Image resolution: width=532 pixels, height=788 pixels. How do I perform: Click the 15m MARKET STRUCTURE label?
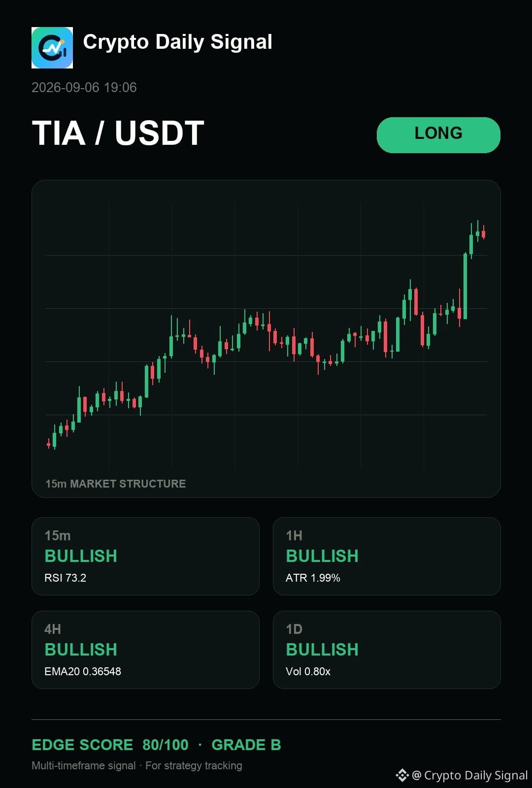[x=116, y=484]
